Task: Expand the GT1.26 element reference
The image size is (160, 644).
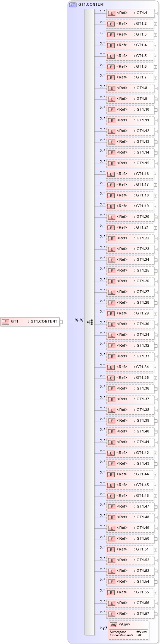Action: 156,281
